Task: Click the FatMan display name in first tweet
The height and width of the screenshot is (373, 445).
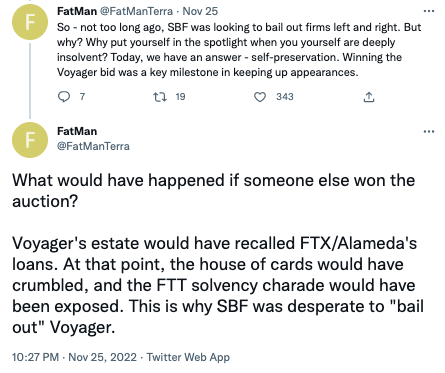Action: pos(77,11)
